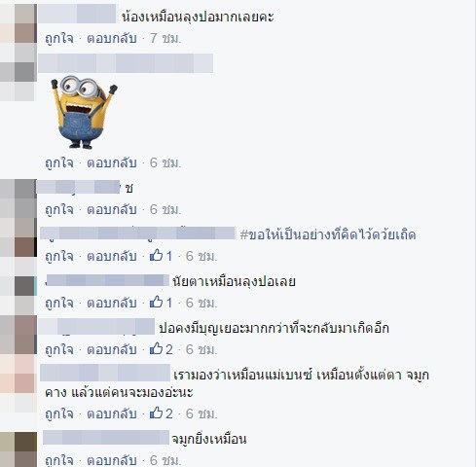The image size is (476, 467).
Task: Like the ปอคงมีบุญเยอะมาก comment with ถูกใจ
Action: (x=59, y=350)
